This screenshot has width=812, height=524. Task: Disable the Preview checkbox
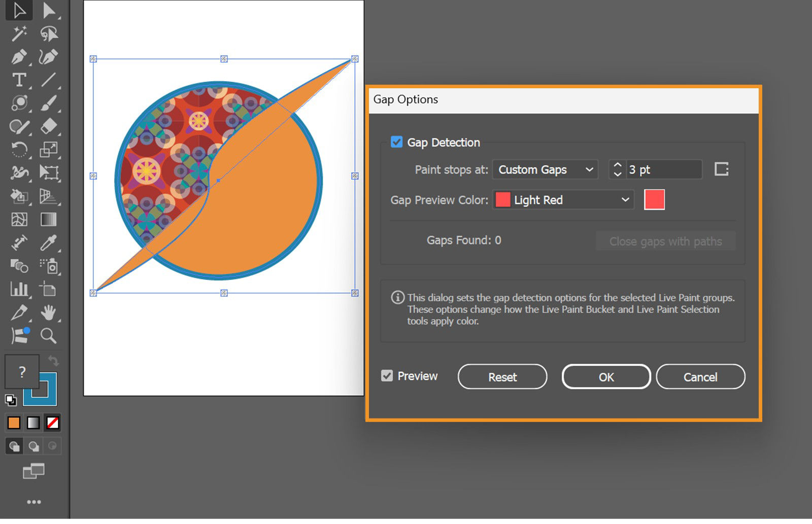387,376
